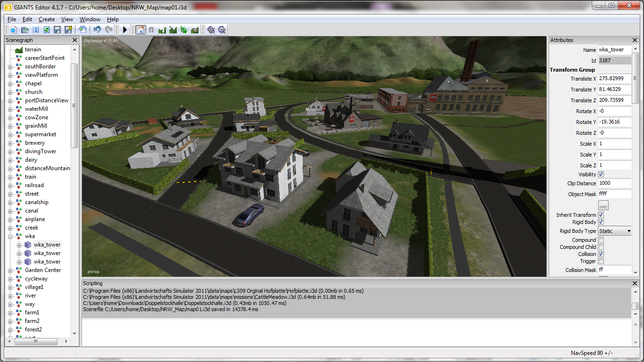Open the Rigid Body Type dropdown
This screenshot has height=362, width=644.
(614, 231)
